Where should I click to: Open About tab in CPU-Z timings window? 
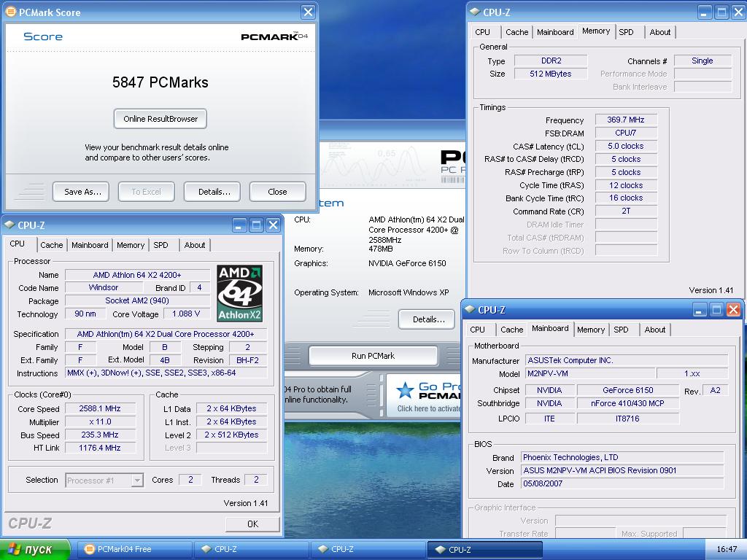point(659,32)
